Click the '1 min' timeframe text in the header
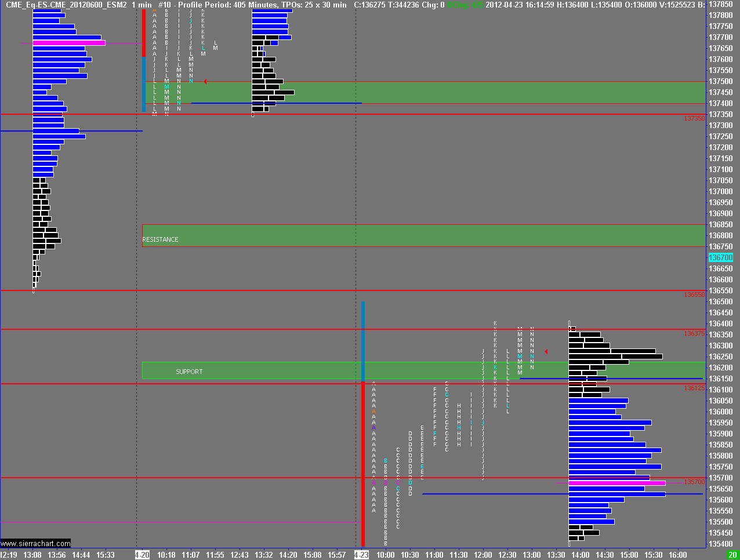The image size is (740, 560). [x=142, y=5]
